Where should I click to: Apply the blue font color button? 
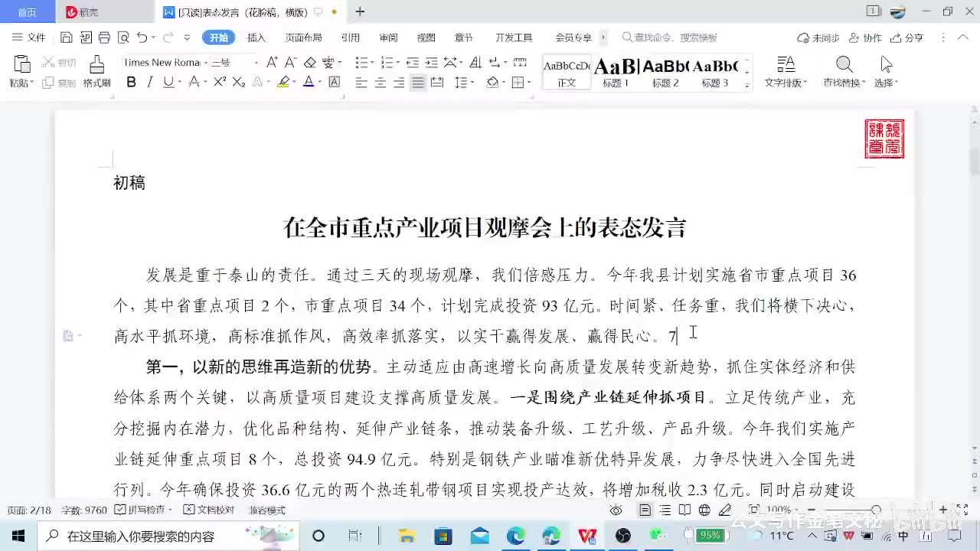[308, 83]
